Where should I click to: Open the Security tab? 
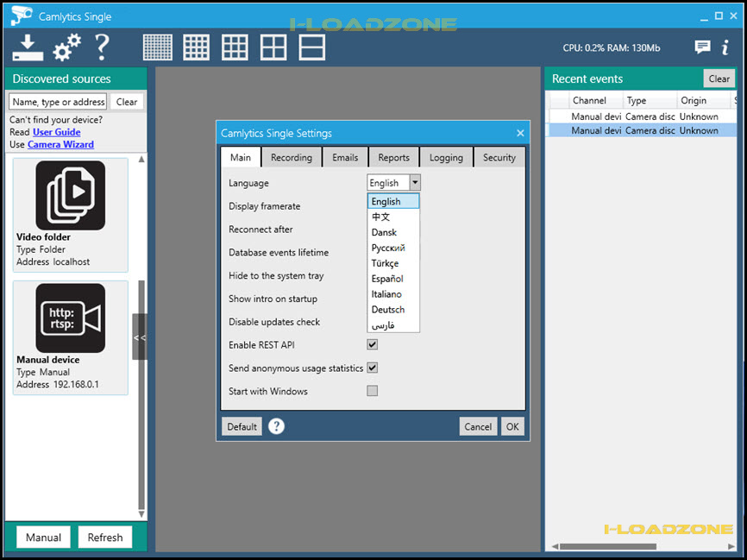tap(499, 157)
